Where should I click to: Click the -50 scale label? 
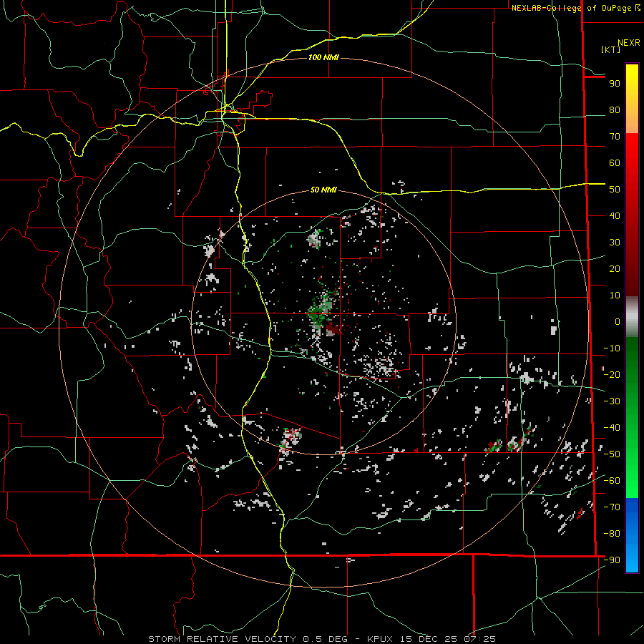tap(612, 454)
